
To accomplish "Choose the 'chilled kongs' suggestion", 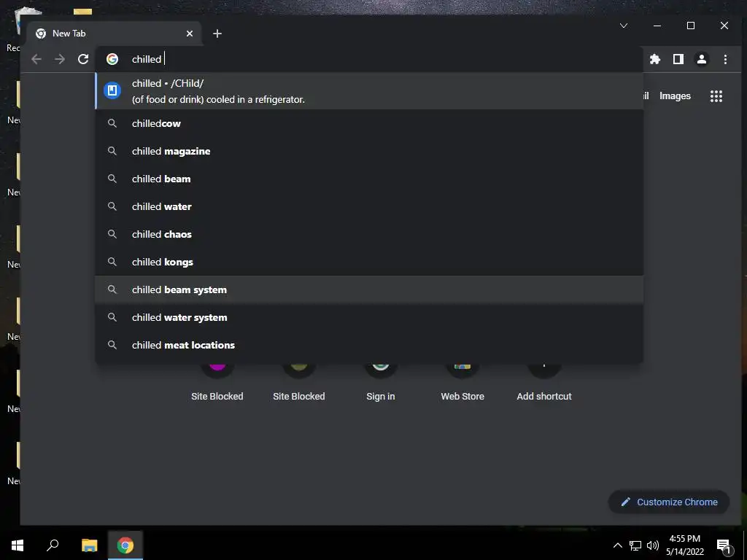I will [369, 262].
